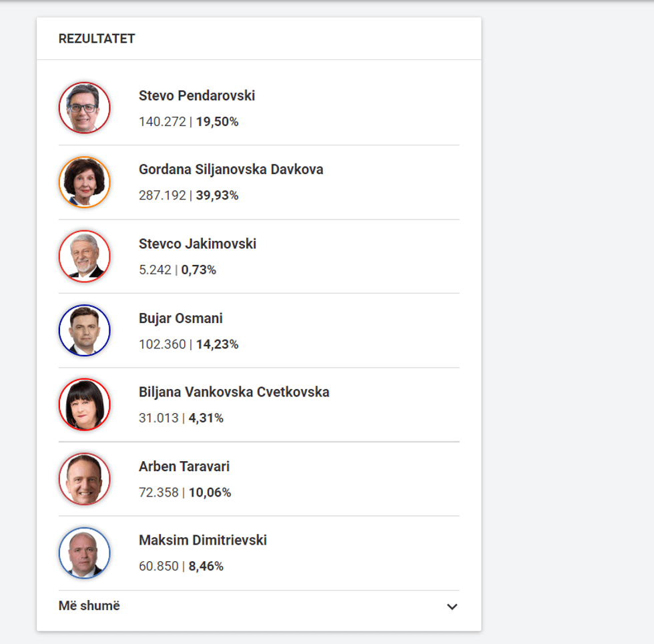Click the REZULTATET panel header
Viewport: 654px width, 644px height.
[x=97, y=39]
